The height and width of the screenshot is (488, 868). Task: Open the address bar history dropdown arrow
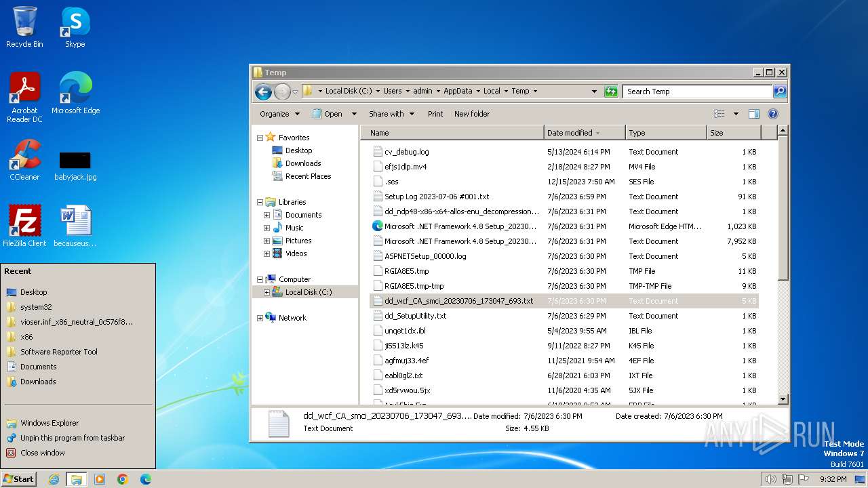coord(594,91)
